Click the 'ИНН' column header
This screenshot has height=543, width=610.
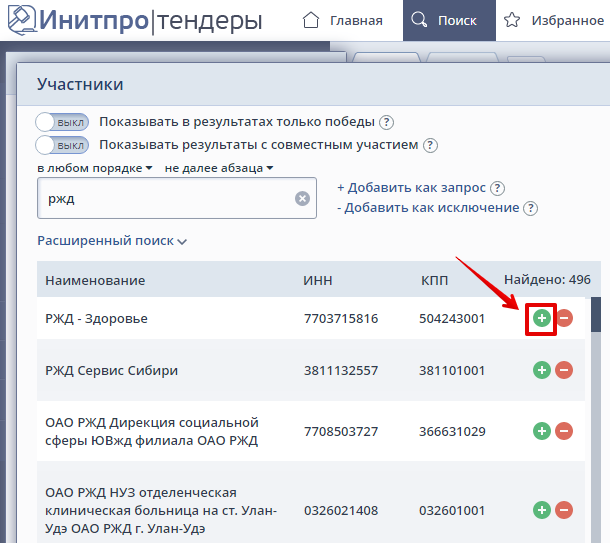(x=318, y=280)
